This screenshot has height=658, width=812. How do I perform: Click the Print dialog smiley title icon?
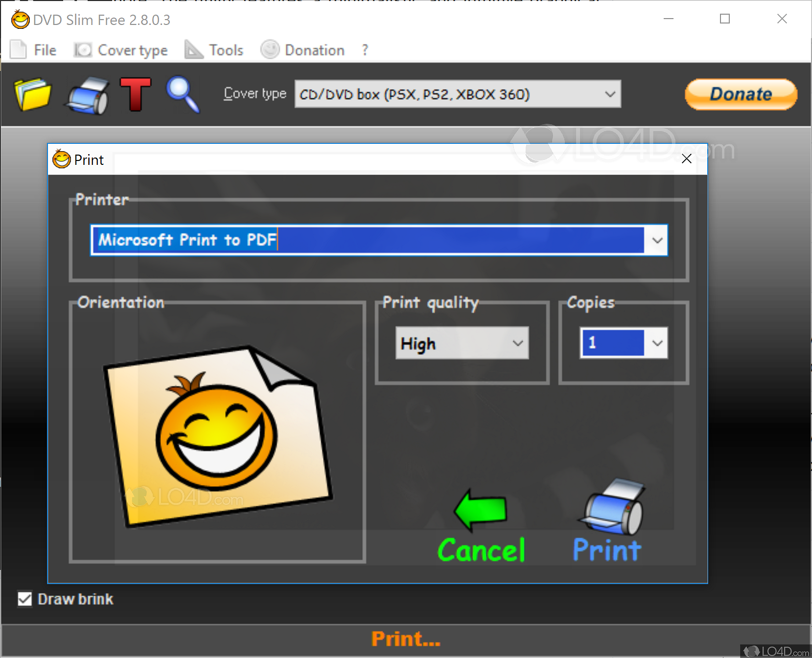tap(62, 159)
